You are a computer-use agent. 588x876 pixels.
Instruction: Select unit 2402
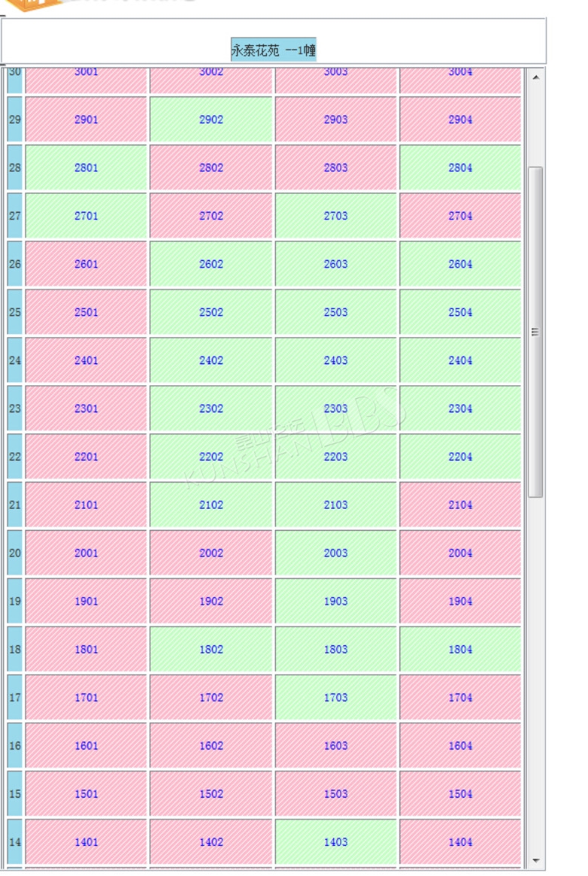pyautogui.click(x=211, y=360)
